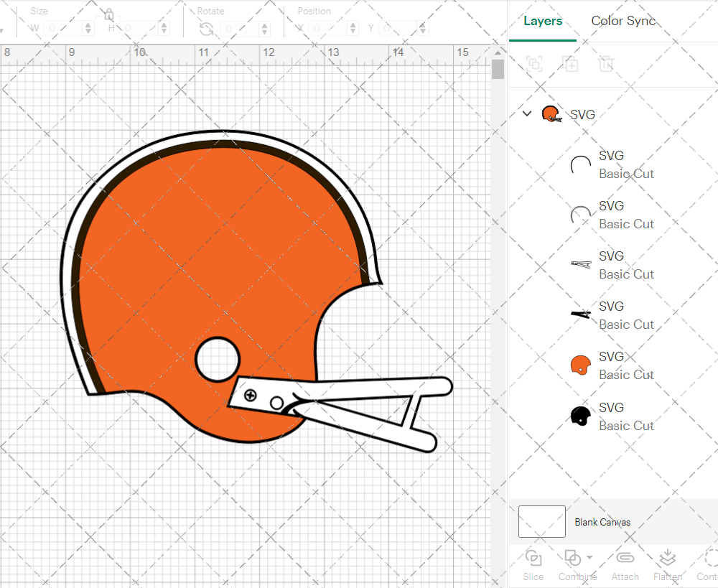Select the Layers tab
This screenshot has width=718, height=588.
pyautogui.click(x=543, y=21)
